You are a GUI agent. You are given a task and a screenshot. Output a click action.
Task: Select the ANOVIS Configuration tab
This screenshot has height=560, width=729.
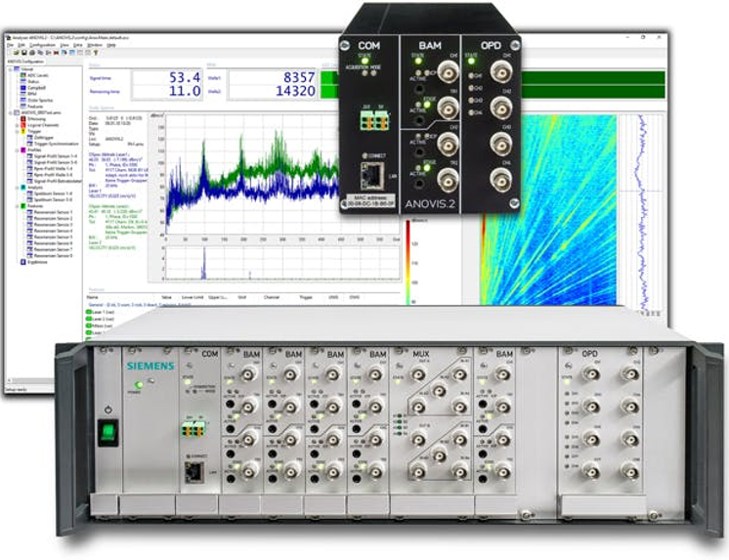point(26,61)
